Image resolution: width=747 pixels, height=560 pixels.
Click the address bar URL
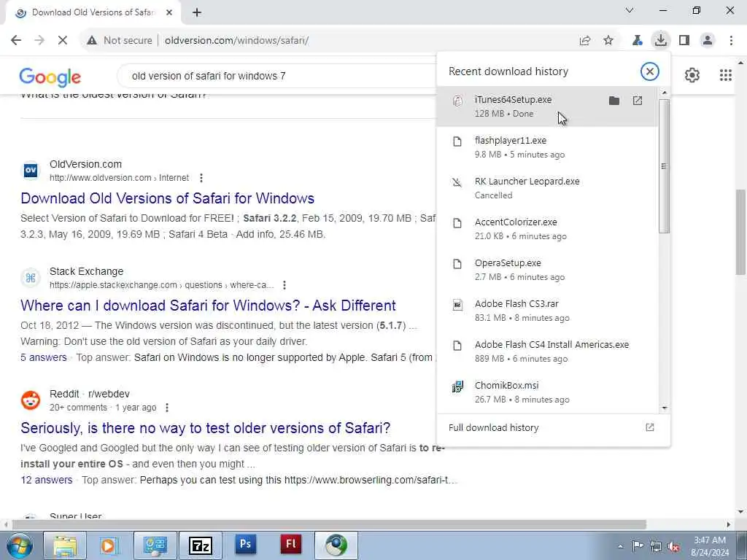click(x=237, y=41)
